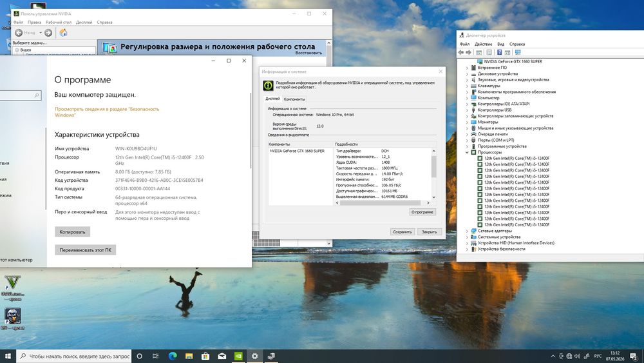The image size is (644, 363).
Task: Open the GTA V desktop shortcut
Action: [x=13, y=288]
